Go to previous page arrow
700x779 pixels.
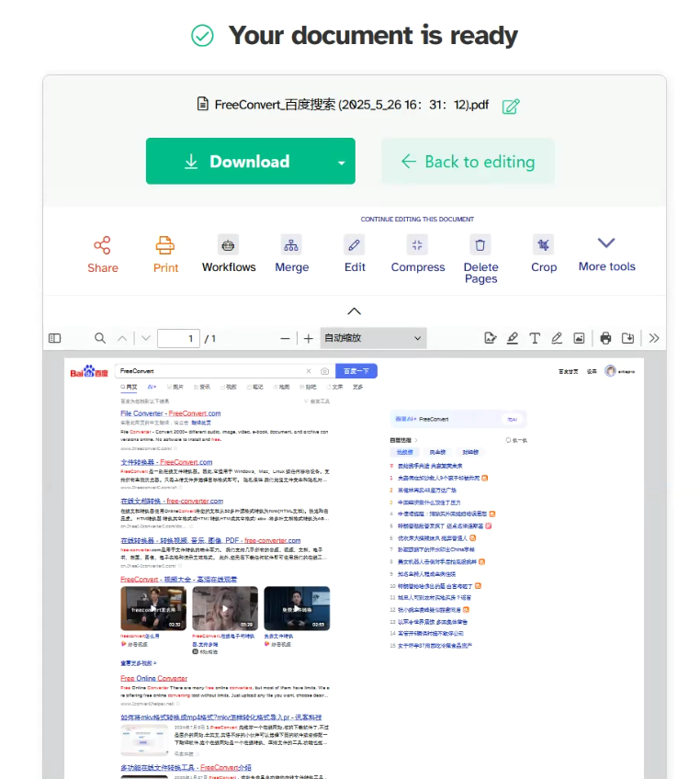(x=122, y=338)
